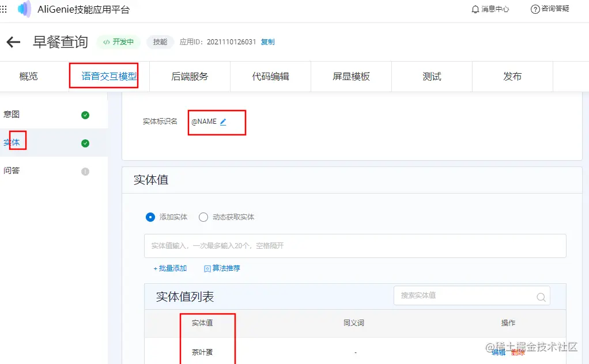Select the 添加实体 radio button
The width and height of the screenshot is (589, 364).
click(150, 217)
